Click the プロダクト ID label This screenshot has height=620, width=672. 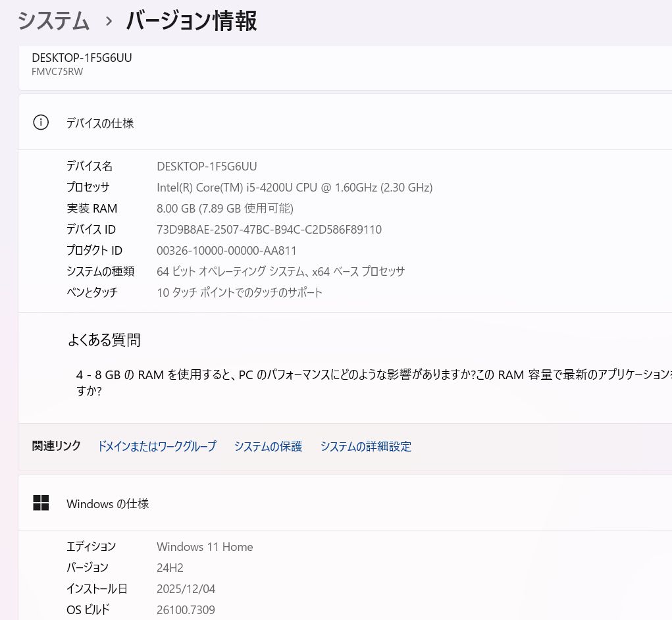coord(94,250)
